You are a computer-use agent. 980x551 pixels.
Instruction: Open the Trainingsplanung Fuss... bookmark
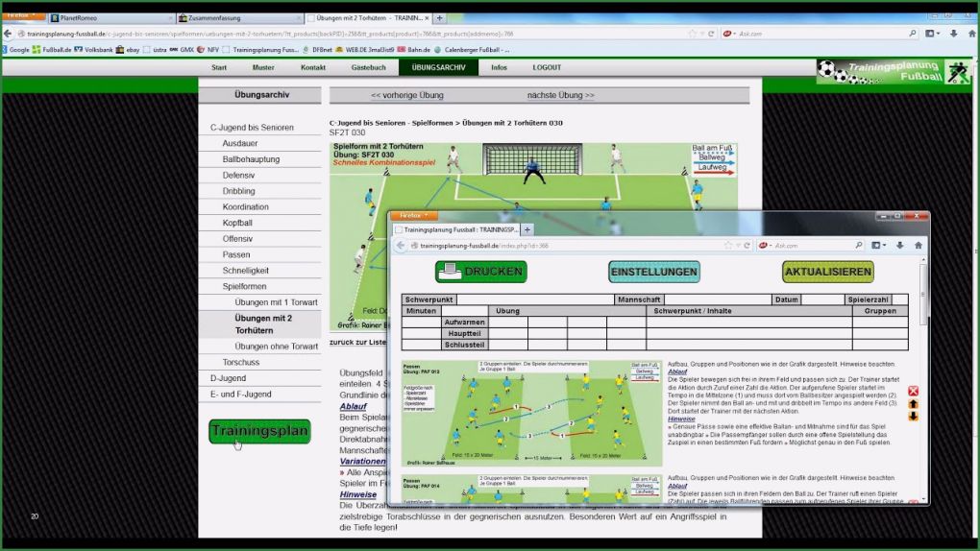click(260, 49)
